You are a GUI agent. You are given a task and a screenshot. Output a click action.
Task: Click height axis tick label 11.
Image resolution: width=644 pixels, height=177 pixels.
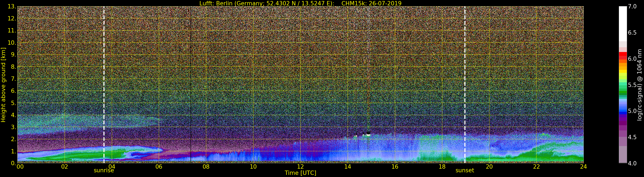(12, 31)
